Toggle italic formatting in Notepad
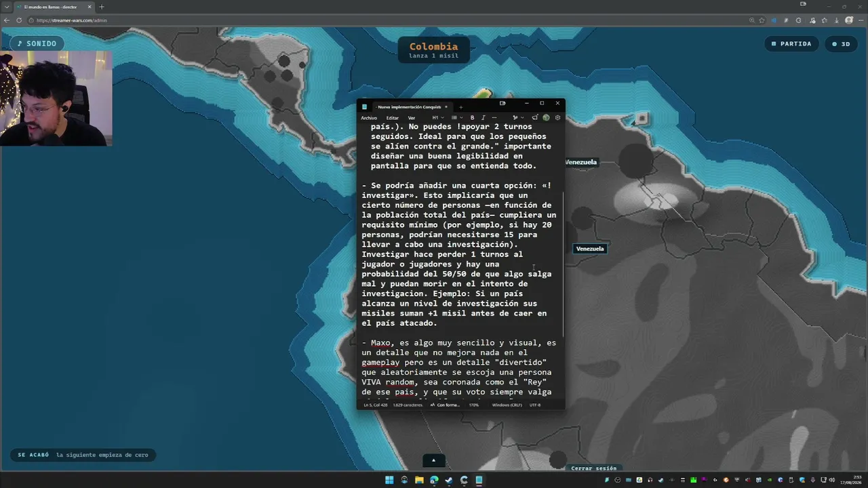Viewport: 868px width, 488px height. (484, 118)
